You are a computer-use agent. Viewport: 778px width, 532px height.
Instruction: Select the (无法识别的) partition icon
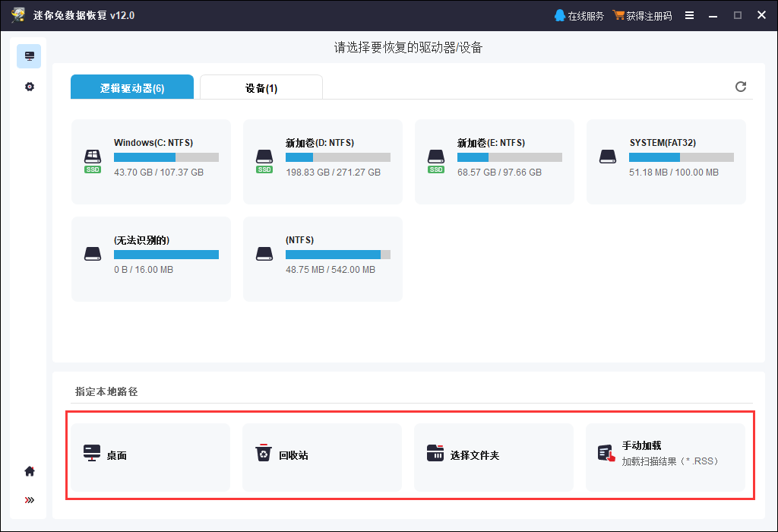(x=93, y=254)
